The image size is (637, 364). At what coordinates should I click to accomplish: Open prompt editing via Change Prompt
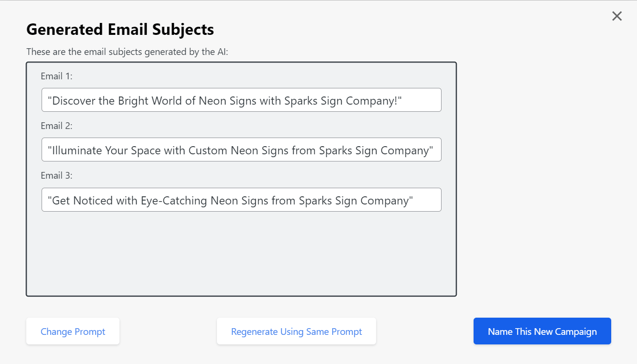[73, 331]
